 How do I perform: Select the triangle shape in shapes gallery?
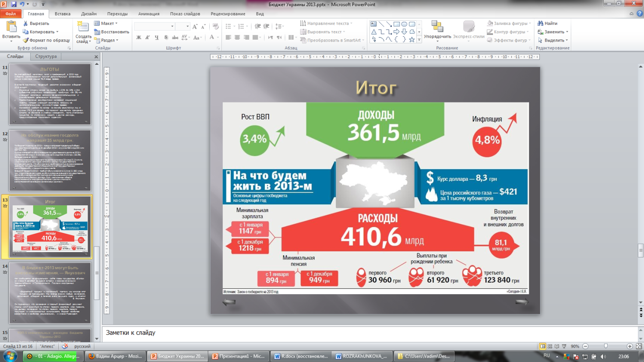click(x=373, y=32)
